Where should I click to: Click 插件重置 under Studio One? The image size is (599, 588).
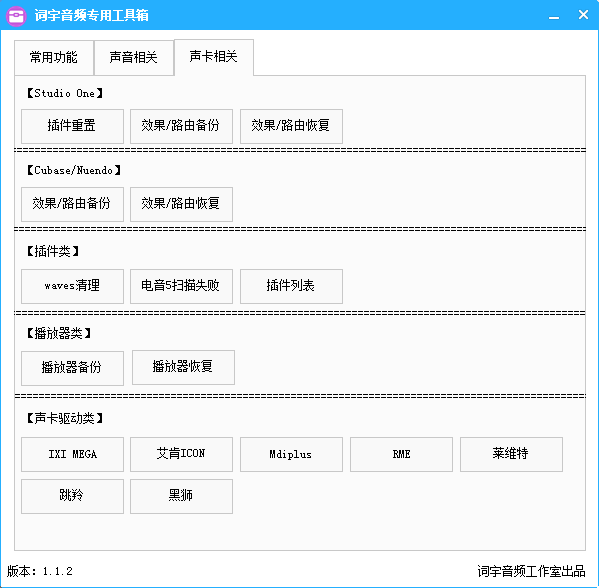[72, 126]
